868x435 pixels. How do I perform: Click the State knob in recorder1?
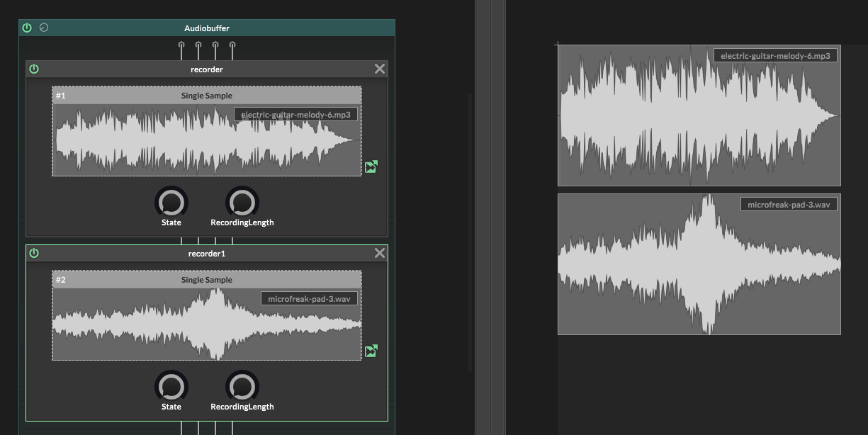point(171,387)
